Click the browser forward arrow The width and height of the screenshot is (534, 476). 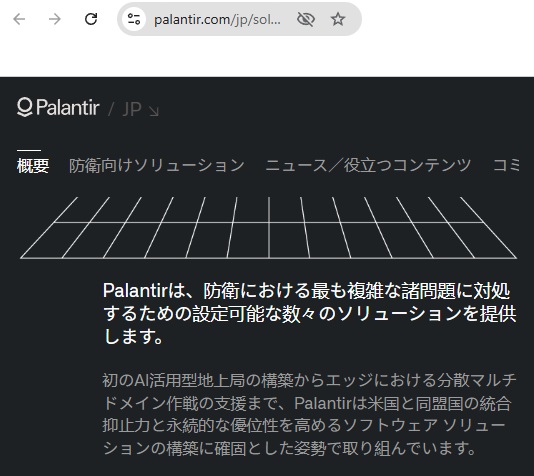55,19
